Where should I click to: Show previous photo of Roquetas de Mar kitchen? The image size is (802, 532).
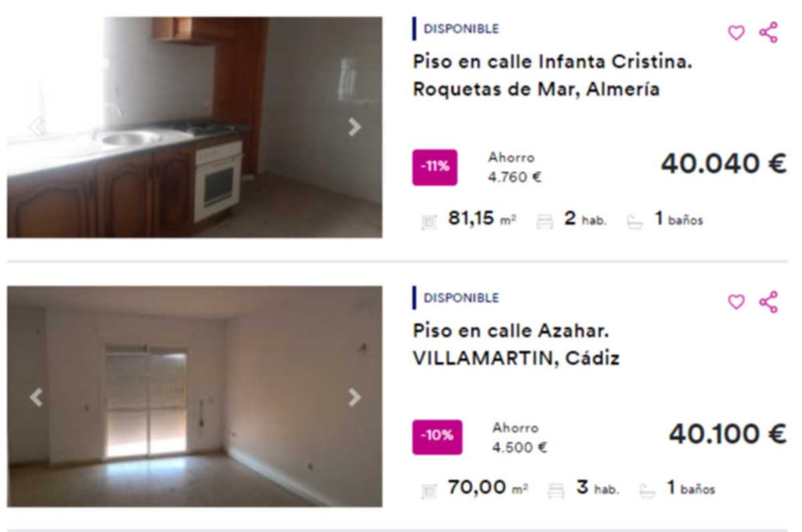coord(36,127)
